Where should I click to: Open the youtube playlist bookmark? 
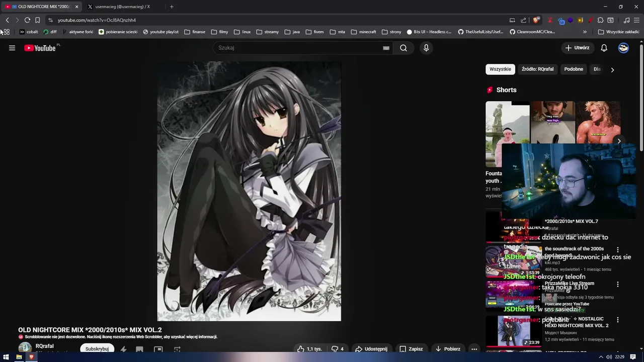pos(160,32)
